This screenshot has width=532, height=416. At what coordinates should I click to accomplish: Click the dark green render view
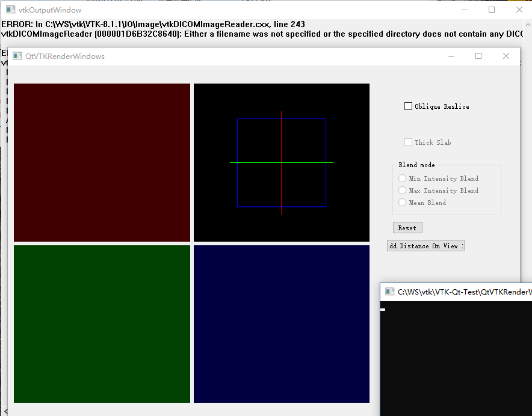[102, 323]
